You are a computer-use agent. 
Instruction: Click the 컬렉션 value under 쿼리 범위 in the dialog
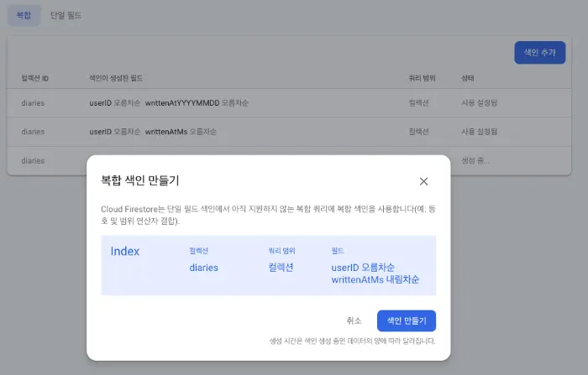pyautogui.click(x=281, y=268)
